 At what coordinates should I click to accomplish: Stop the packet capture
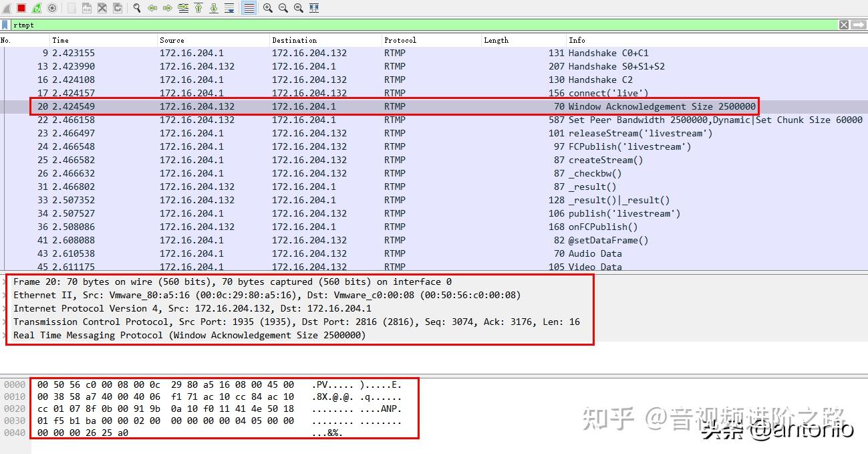21,8
